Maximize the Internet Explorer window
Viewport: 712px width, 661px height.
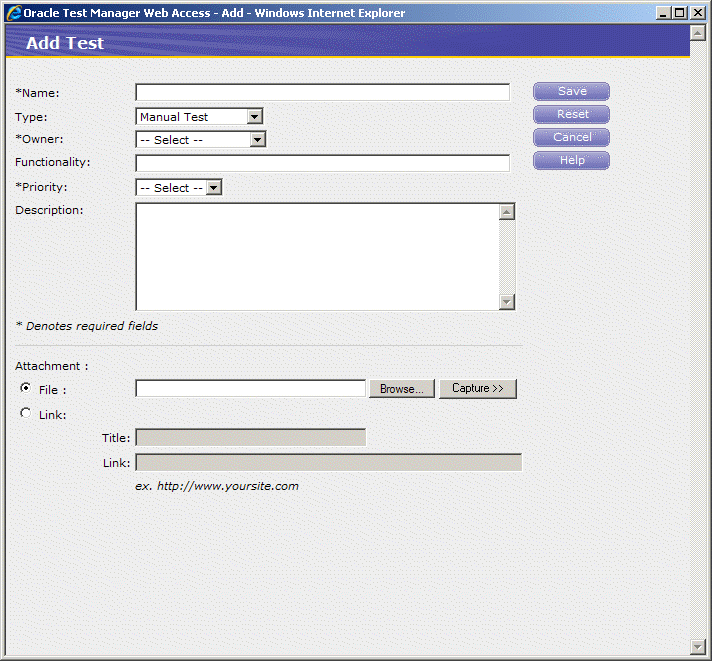(680, 13)
